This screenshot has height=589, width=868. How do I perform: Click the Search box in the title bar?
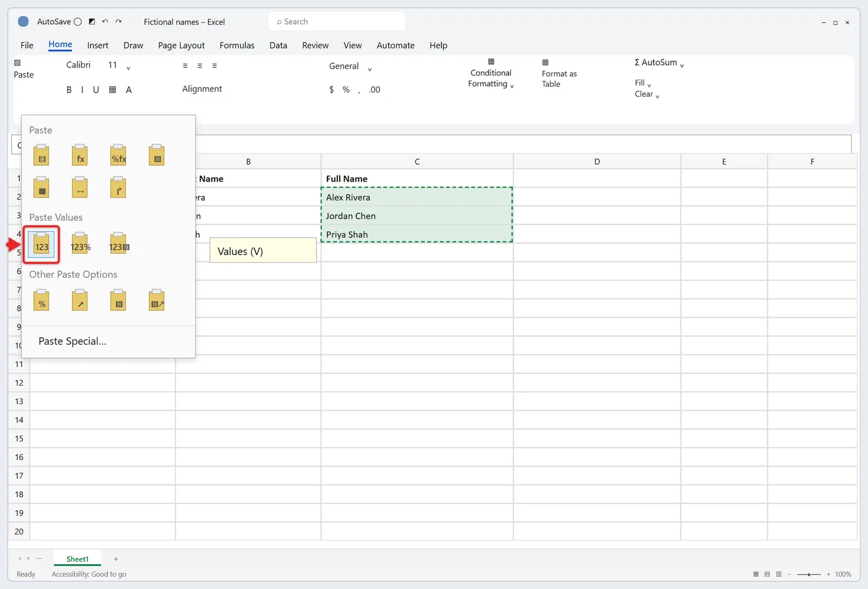337,22
